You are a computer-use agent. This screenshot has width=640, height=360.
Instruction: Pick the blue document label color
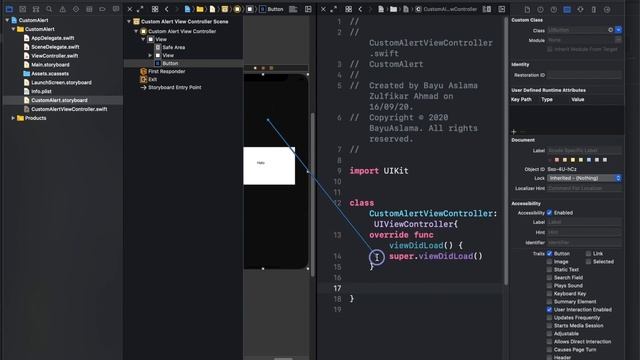pos(589,160)
